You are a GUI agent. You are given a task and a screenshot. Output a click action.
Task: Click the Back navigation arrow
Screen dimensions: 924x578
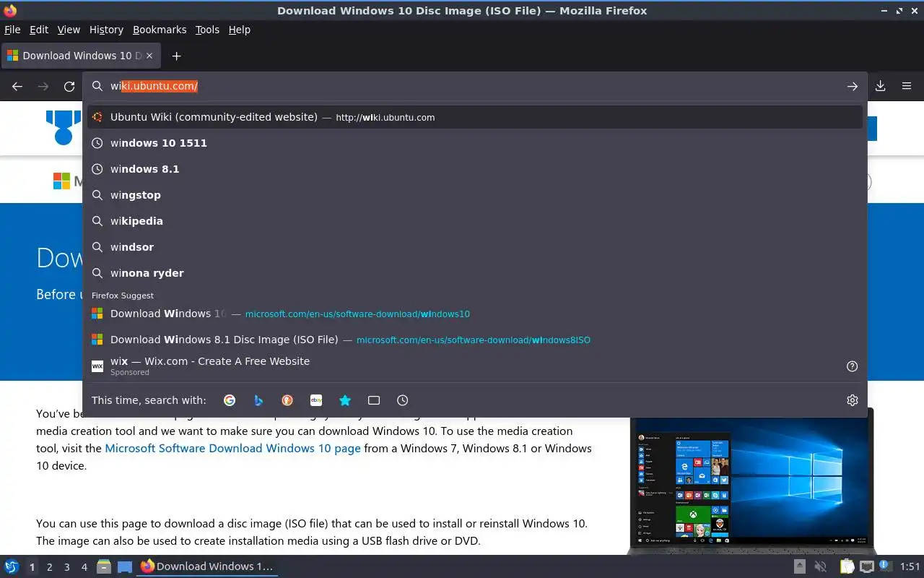(x=17, y=86)
